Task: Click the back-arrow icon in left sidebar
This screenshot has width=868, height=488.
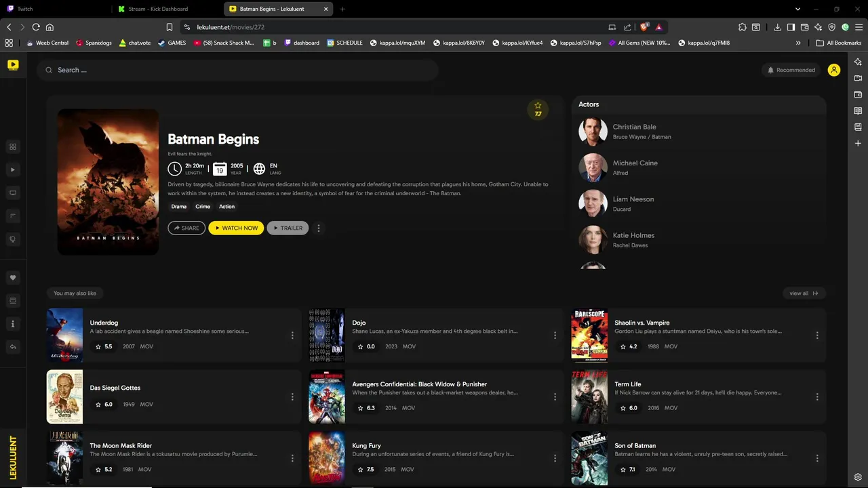Action: point(13,347)
